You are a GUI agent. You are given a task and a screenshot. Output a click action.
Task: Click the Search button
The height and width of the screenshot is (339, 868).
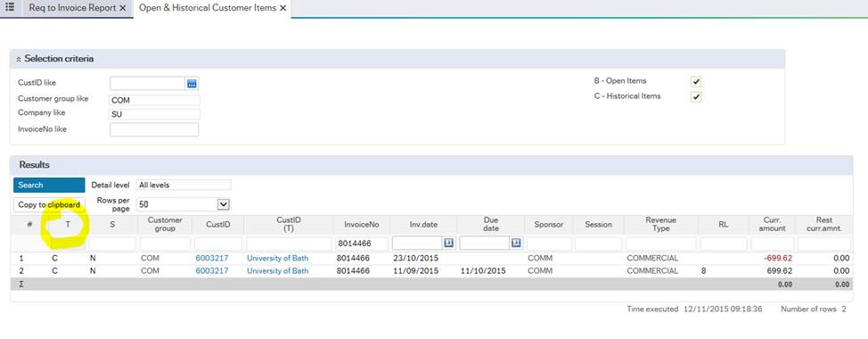pos(49,185)
